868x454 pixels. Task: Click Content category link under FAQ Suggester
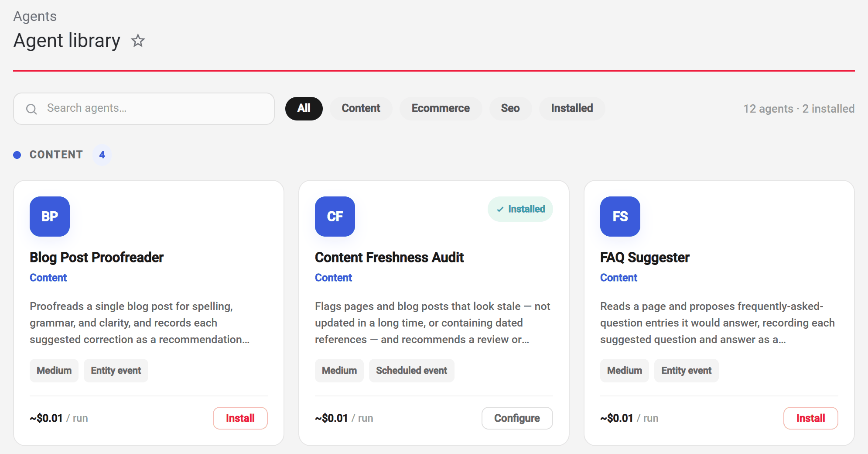coord(619,278)
